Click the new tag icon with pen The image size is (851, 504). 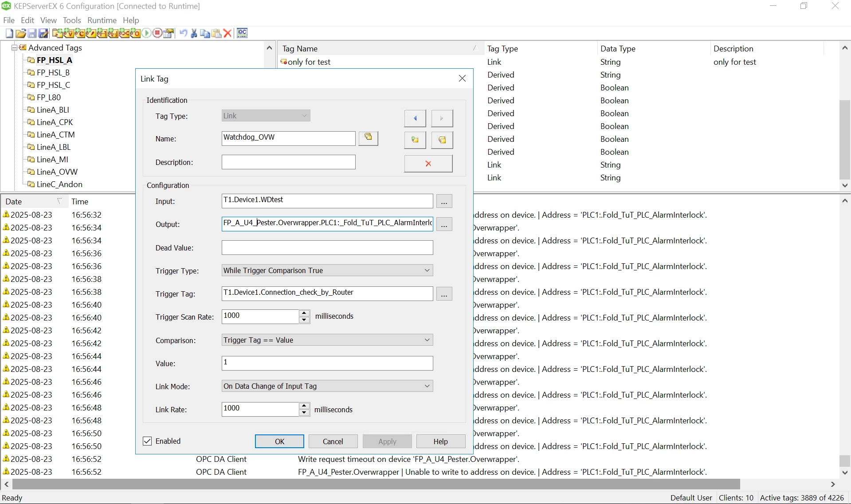click(90, 33)
